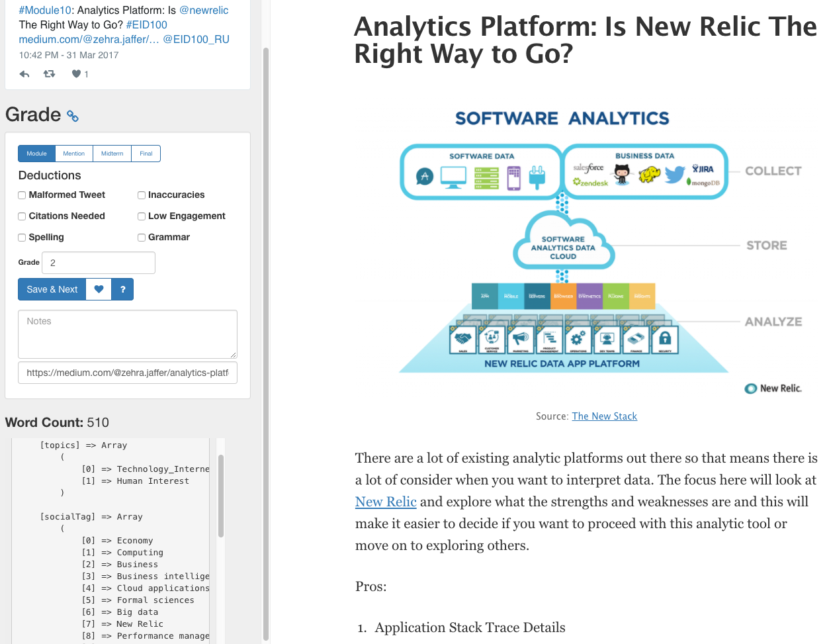Click 'Application Stack Trace Details' list item
829x644 pixels.
coord(470,627)
